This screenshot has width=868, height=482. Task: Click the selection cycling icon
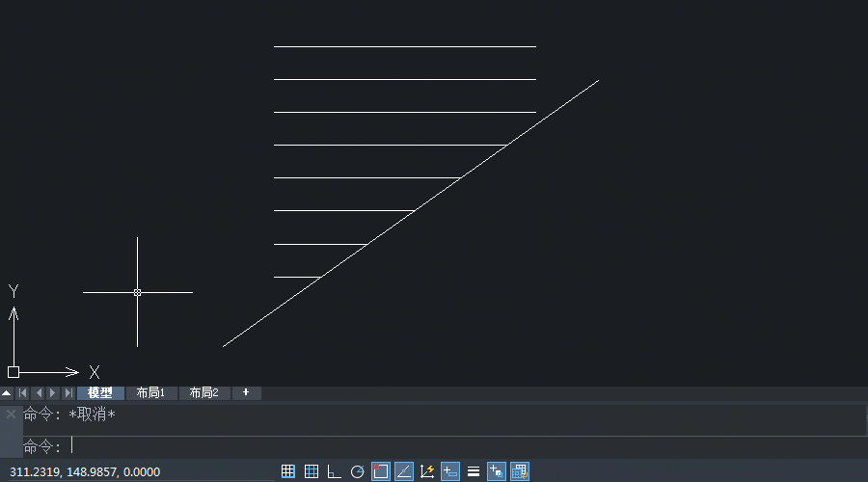pos(520,471)
